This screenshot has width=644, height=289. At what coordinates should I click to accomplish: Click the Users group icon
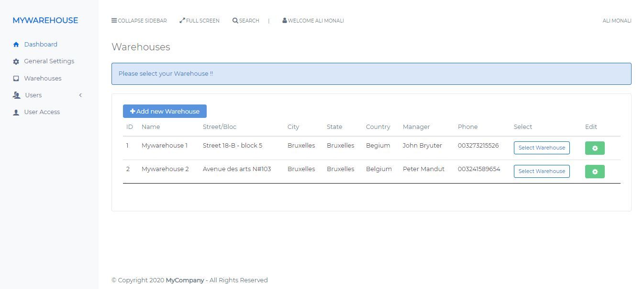pyautogui.click(x=16, y=95)
